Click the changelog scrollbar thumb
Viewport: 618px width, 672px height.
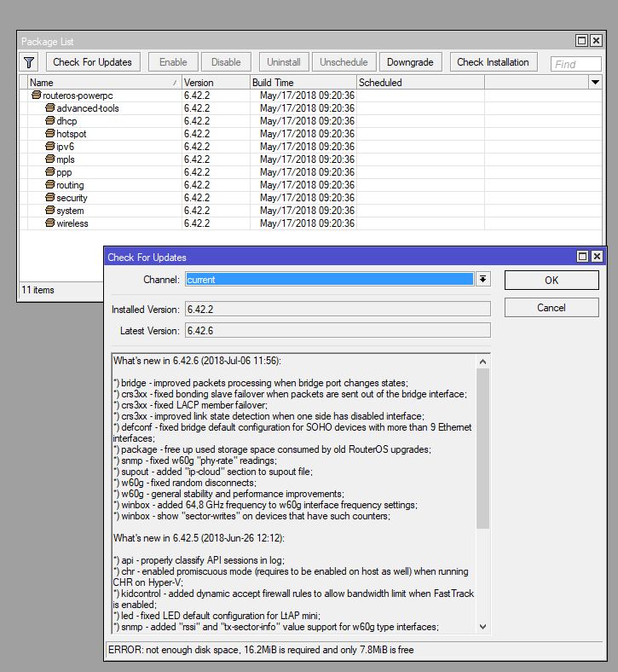point(482,449)
